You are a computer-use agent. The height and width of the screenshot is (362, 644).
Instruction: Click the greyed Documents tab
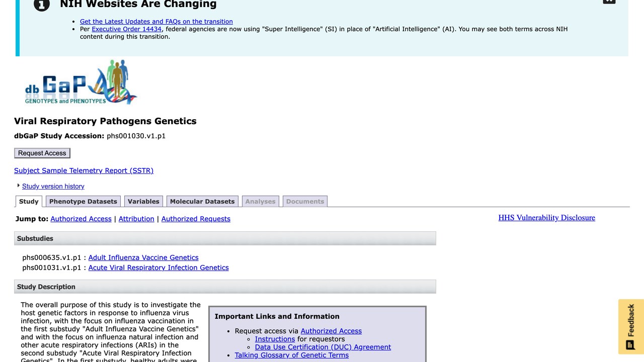pos(305,201)
